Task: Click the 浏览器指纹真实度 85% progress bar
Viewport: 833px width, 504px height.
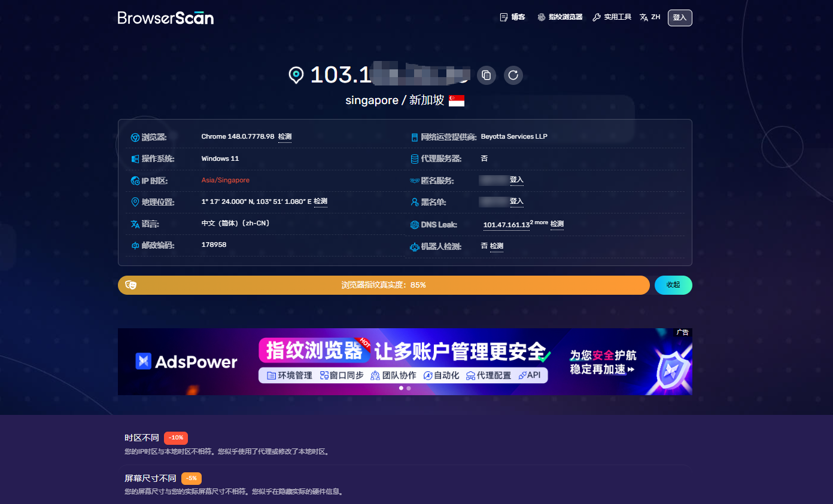Action: (x=384, y=285)
